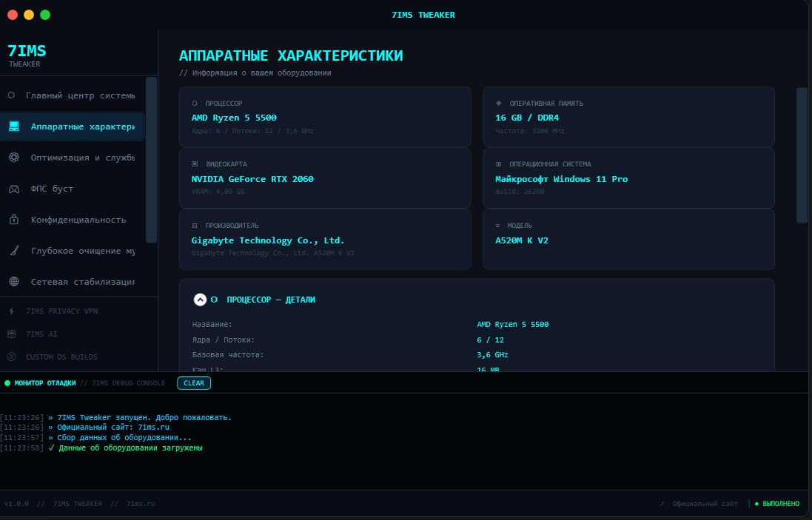The width and height of the screenshot is (812, 520).
Task: Click the 3,6 GHz base frequency value
Action: 492,355
